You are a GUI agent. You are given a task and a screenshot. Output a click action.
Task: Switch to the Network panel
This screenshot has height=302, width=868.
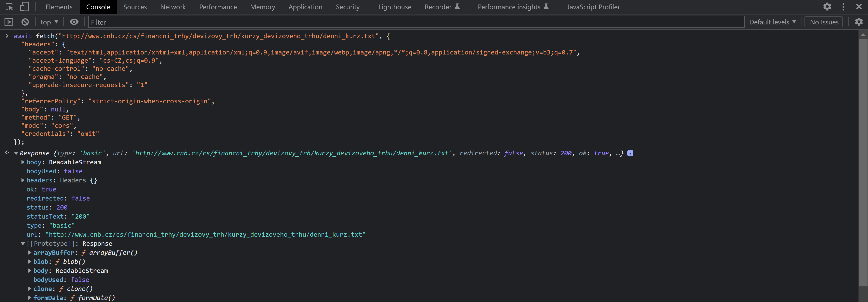tap(173, 6)
